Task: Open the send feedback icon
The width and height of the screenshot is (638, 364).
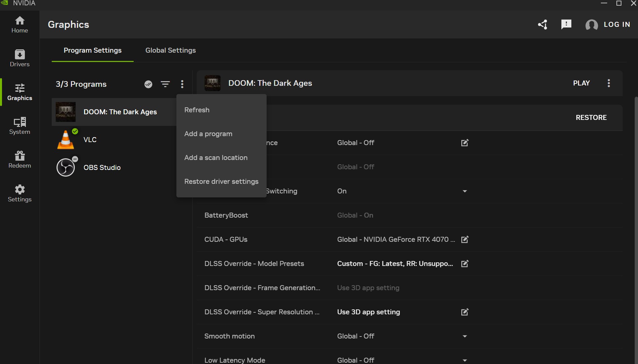Action: click(566, 24)
